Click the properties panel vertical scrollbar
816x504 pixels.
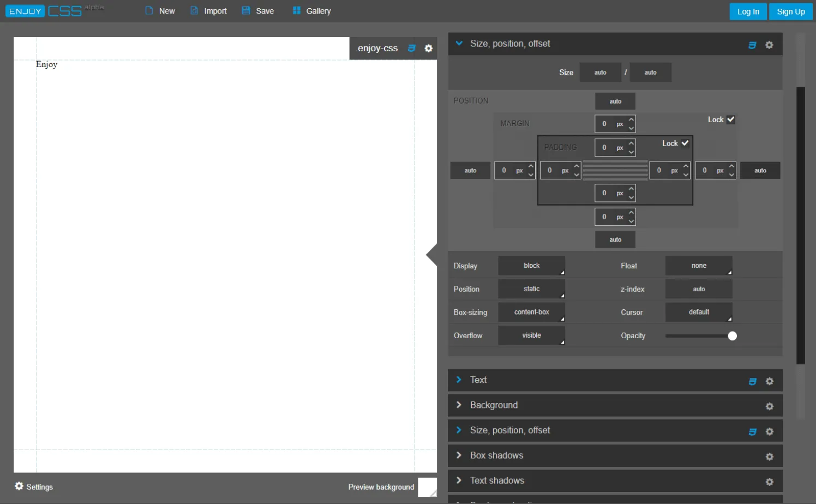click(801, 225)
